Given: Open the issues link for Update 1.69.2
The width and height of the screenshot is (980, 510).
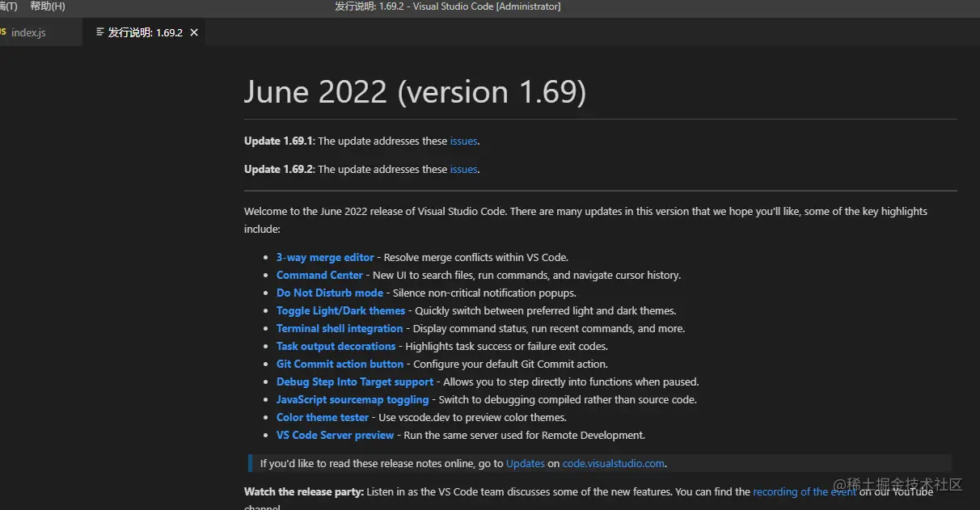Looking at the screenshot, I should click(463, 170).
